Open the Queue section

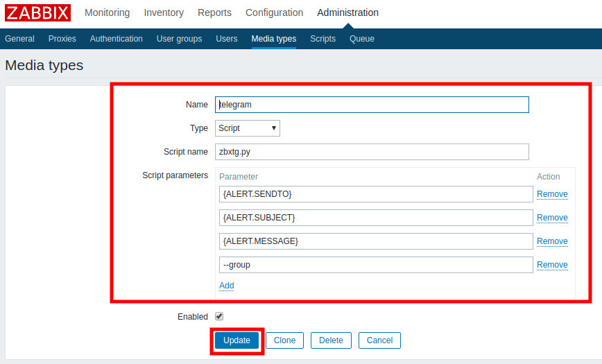pos(361,39)
